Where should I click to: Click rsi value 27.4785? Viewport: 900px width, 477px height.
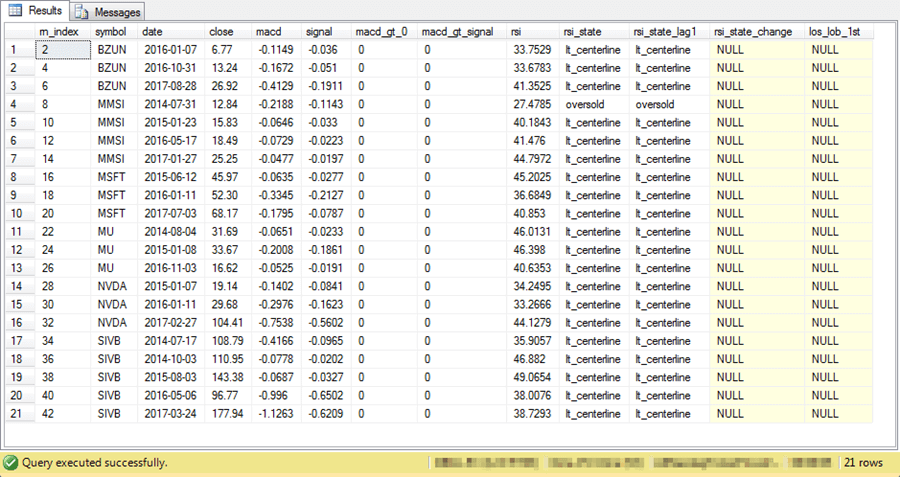531,104
